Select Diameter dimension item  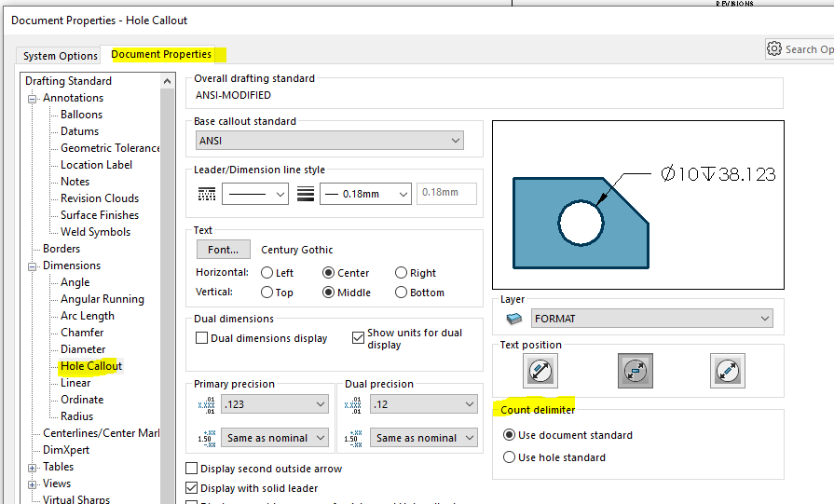pyautogui.click(x=83, y=349)
